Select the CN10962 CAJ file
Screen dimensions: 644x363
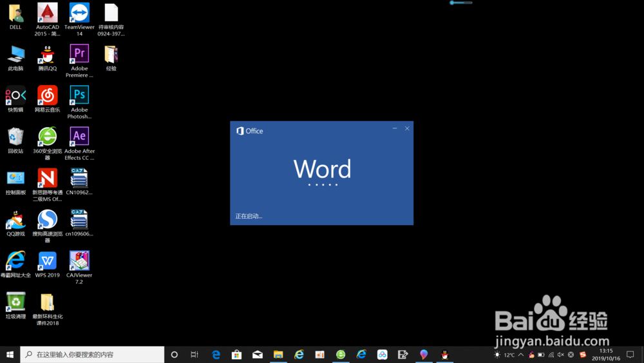(x=79, y=182)
